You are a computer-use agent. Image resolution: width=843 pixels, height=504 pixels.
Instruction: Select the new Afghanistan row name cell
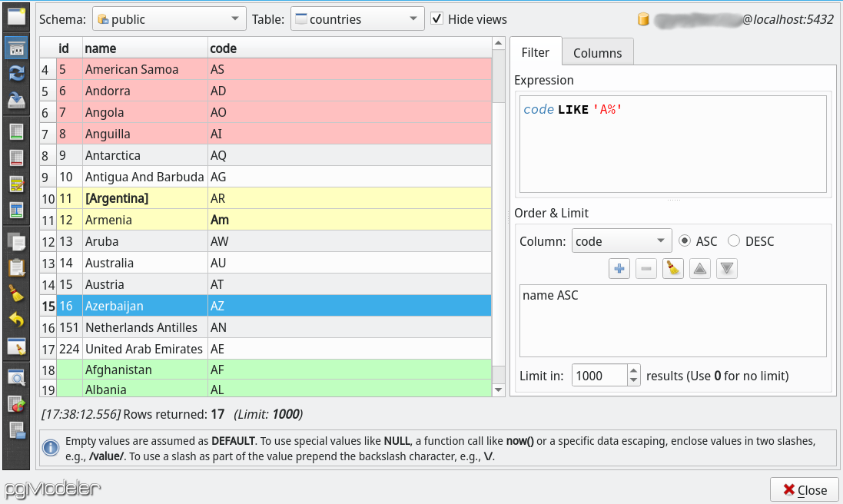click(145, 370)
